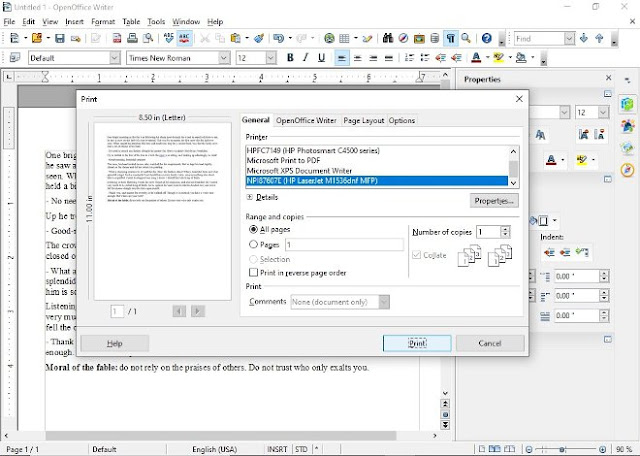Click the Export as PDF icon
Screen dimensions: 640x456
117,39
